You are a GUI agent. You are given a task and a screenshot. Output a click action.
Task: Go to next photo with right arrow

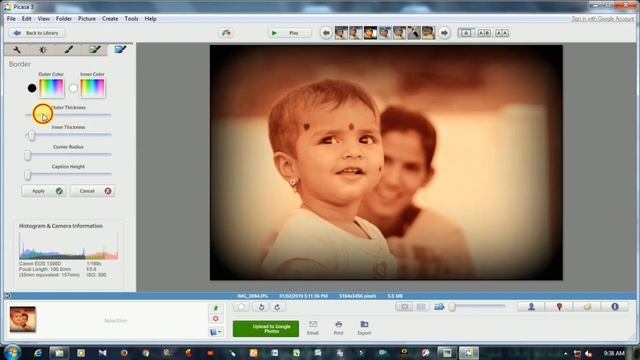(x=444, y=33)
